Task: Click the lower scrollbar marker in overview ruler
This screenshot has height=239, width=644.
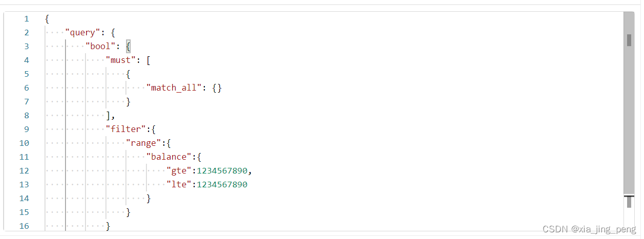Action: tap(629, 202)
